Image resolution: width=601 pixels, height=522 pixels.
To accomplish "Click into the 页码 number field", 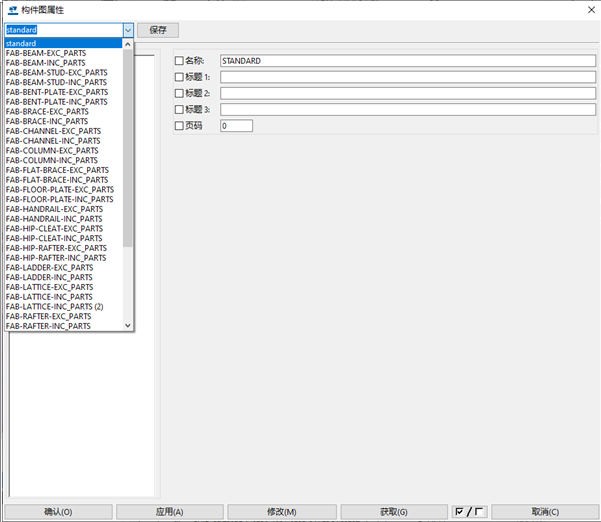I will (236, 126).
